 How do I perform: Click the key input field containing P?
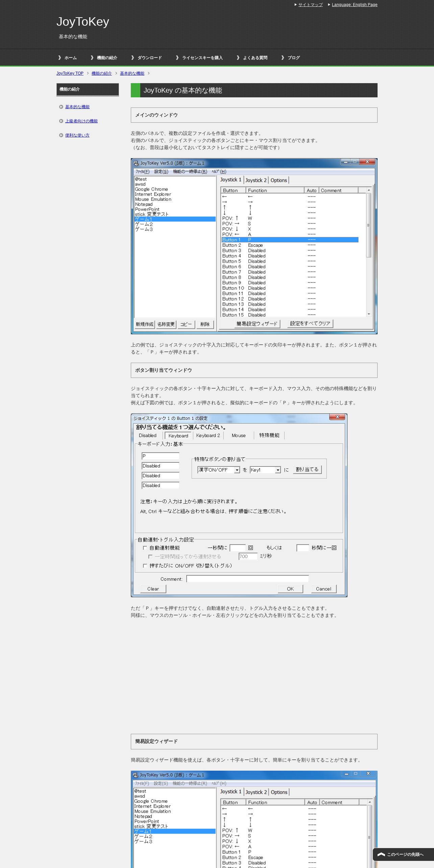(x=161, y=456)
